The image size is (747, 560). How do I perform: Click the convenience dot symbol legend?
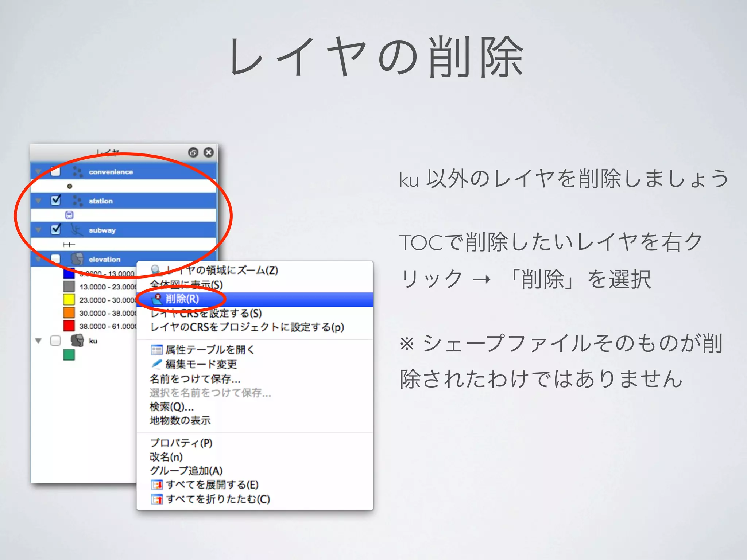click(70, 186)
